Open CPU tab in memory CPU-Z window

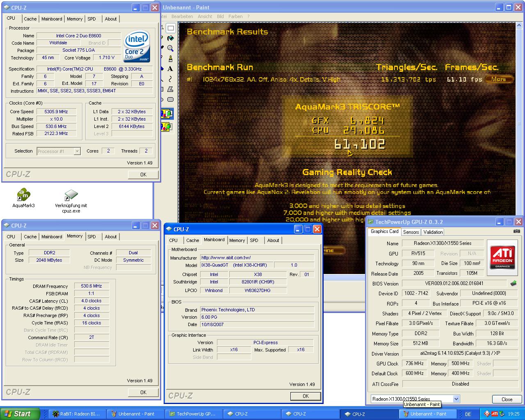click(x=11, y=237)
